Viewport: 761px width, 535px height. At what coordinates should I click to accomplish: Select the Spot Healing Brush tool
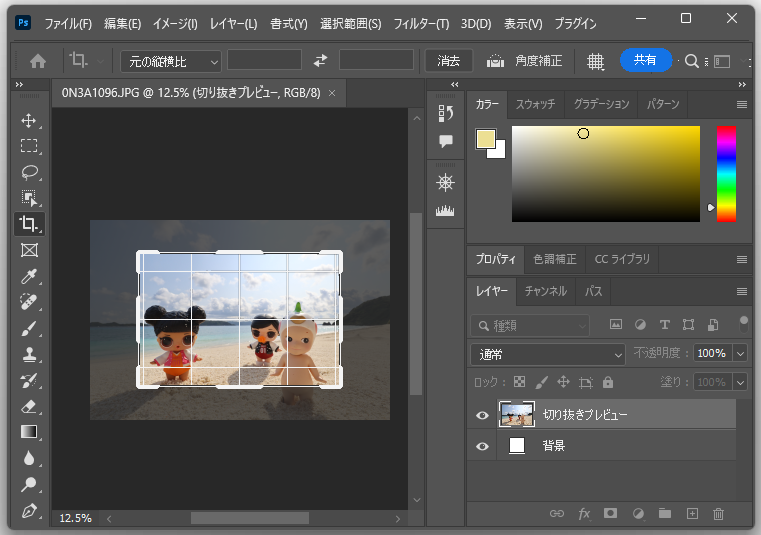point(29,302)
